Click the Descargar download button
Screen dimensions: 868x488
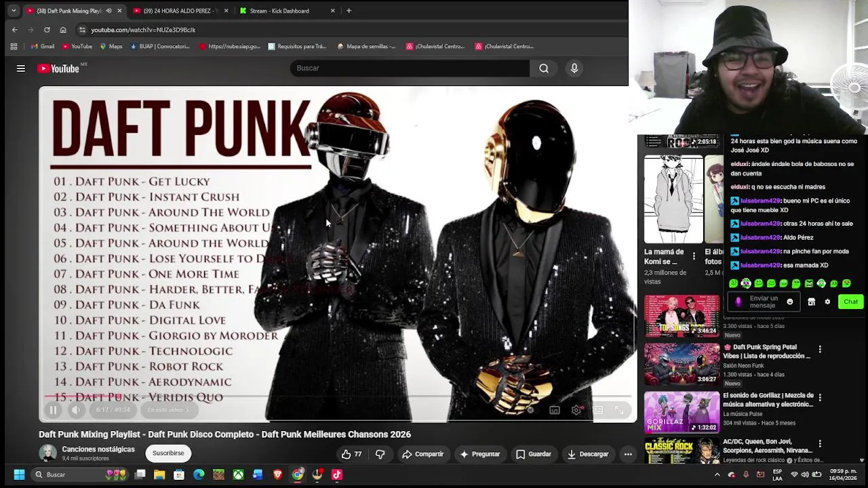coord(588,454)
